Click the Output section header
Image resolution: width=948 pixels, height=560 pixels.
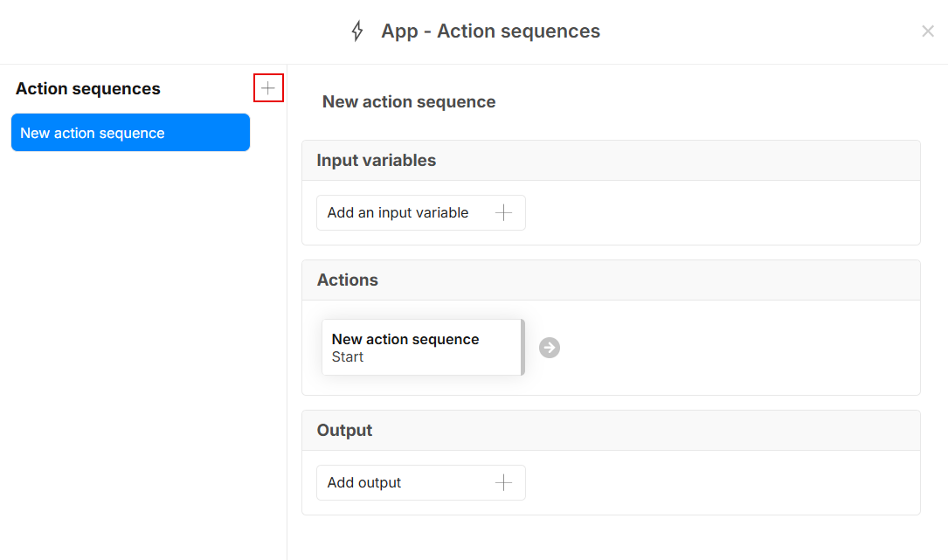(x=344, y=431)
